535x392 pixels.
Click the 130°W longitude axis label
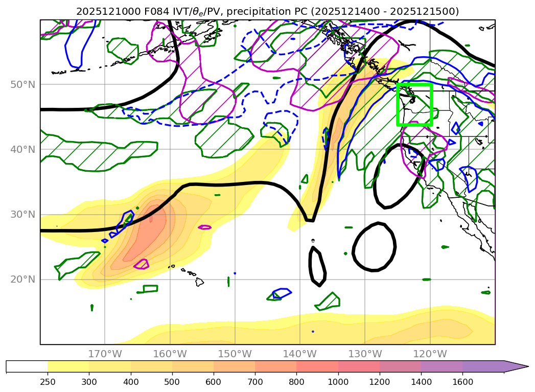pyautogui.click(x=364, y=354)
